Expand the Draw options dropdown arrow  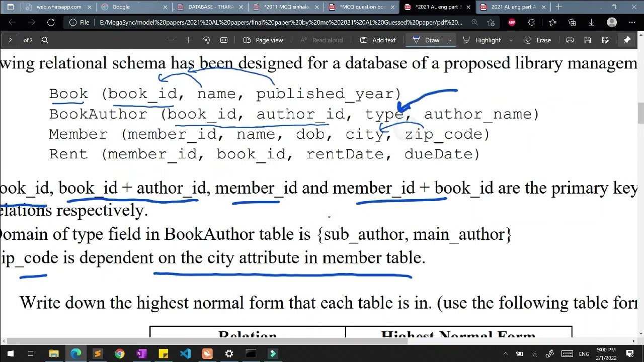[449, 40]
